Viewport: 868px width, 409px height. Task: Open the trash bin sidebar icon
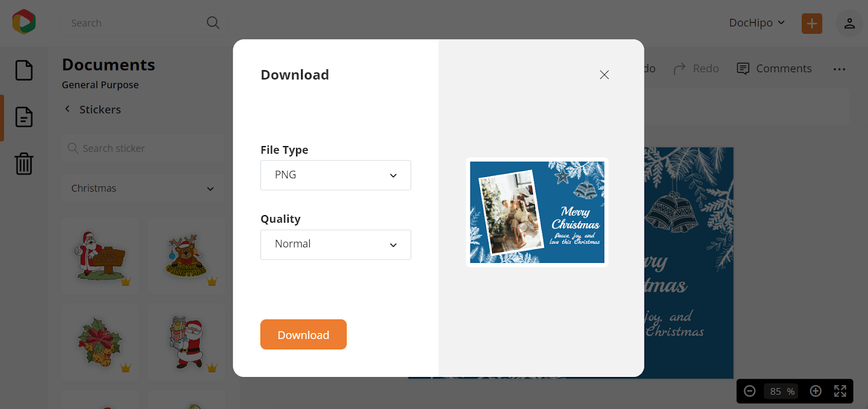pos(24,163)
